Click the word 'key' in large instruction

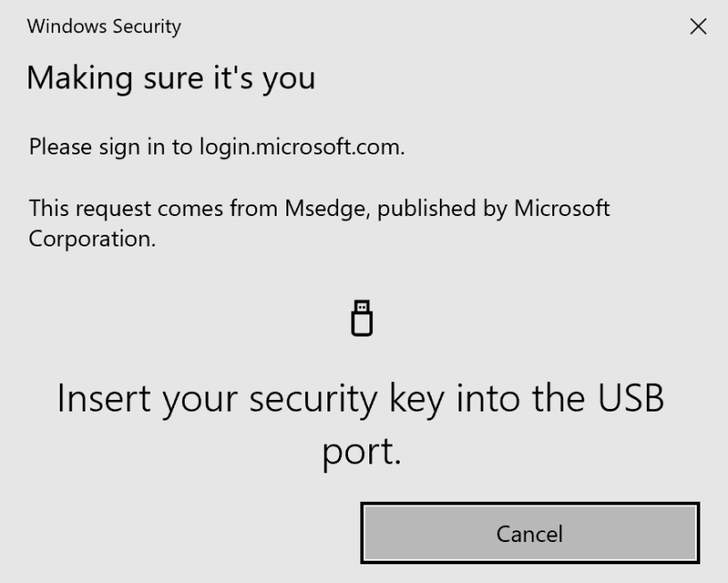point(416,398)
